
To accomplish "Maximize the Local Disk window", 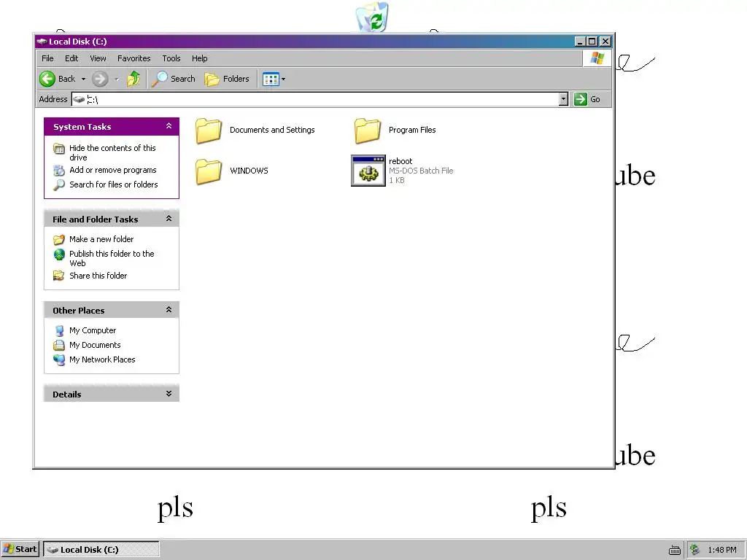I will [x=592, y=42].
